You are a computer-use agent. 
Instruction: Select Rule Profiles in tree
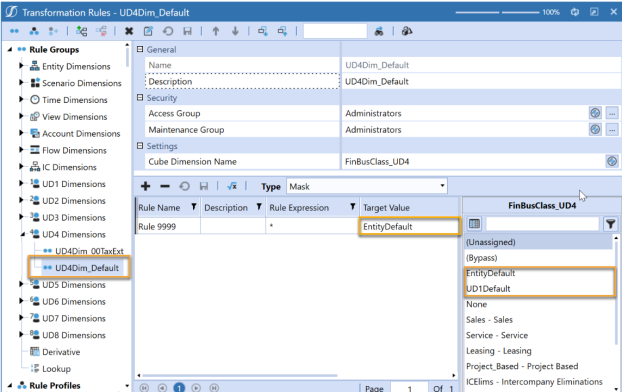click(55, 385)
